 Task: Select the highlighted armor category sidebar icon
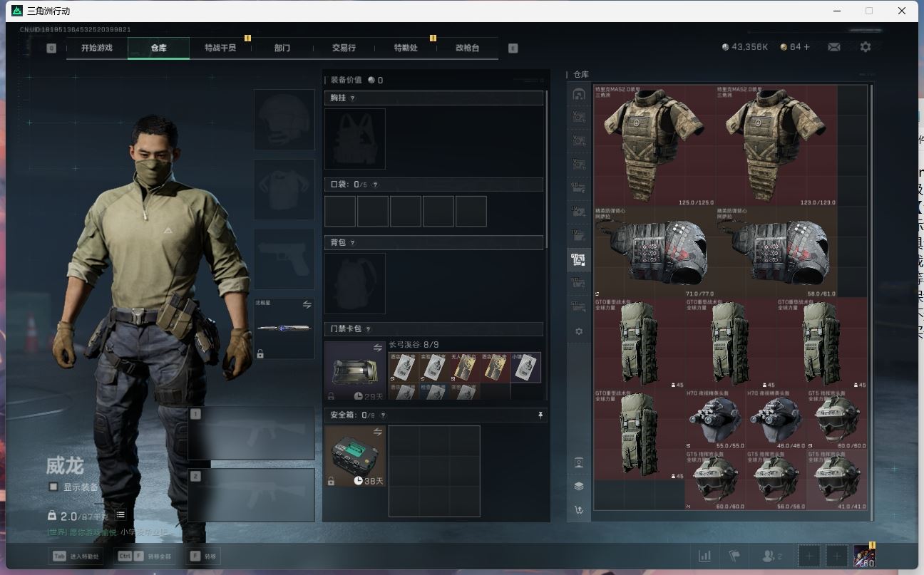[579, 260]
